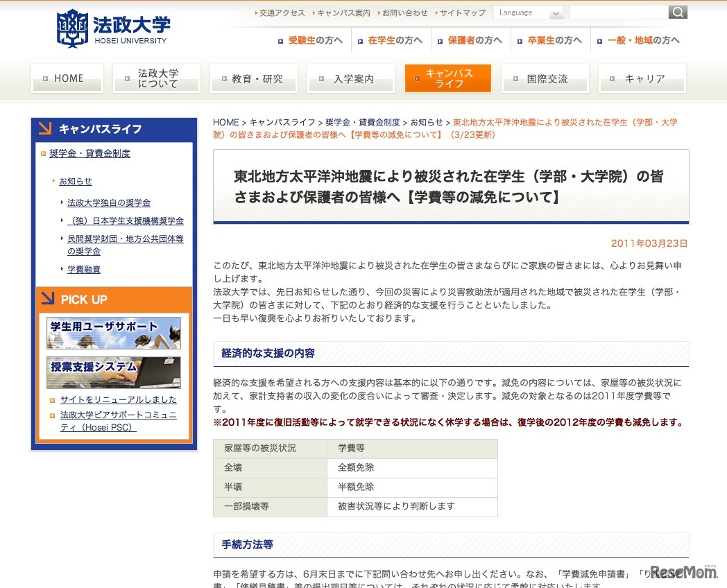Click the 一部損壊等 table cell
This screenshot has height=588, width=727.
271,507
